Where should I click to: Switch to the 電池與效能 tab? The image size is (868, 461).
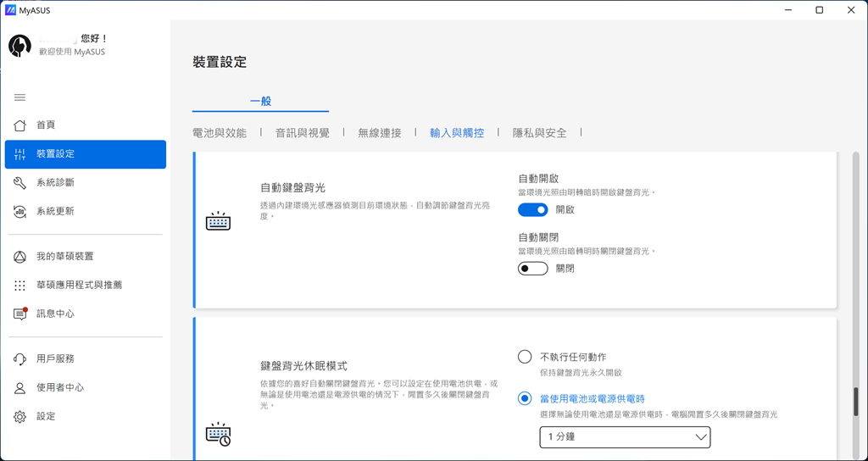[x=220, y=133]
